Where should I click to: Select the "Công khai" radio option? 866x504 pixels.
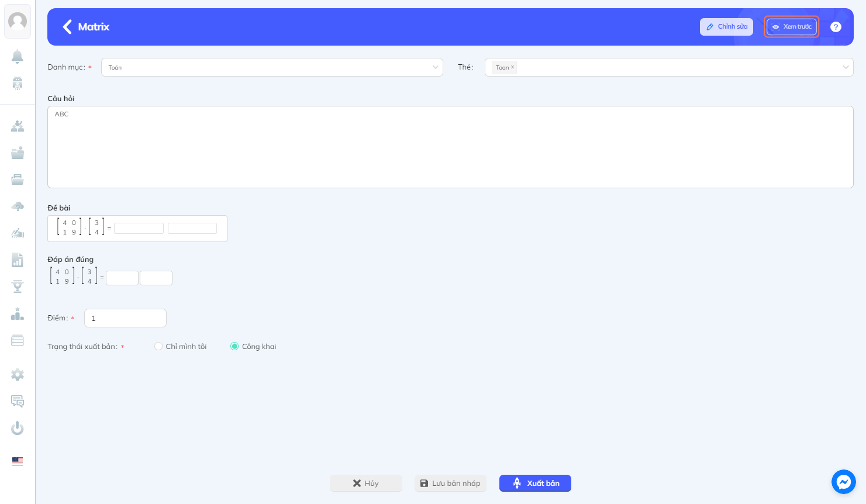point(234,347)
